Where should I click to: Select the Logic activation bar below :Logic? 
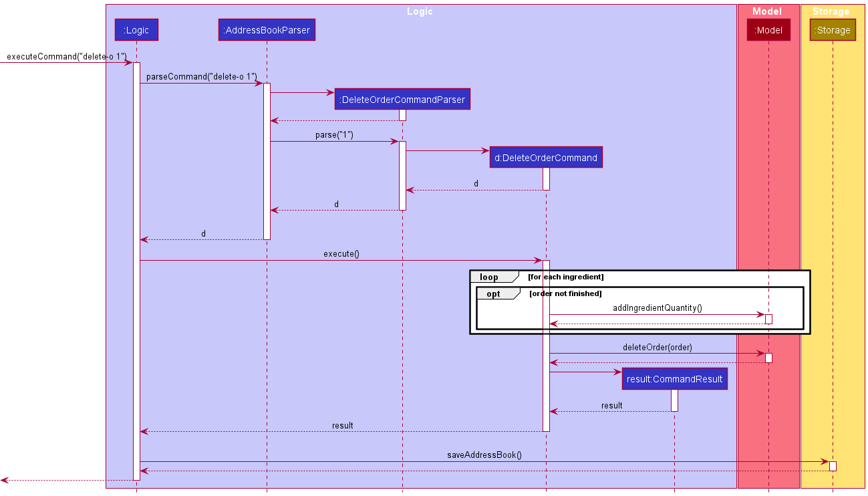(136, 267)
